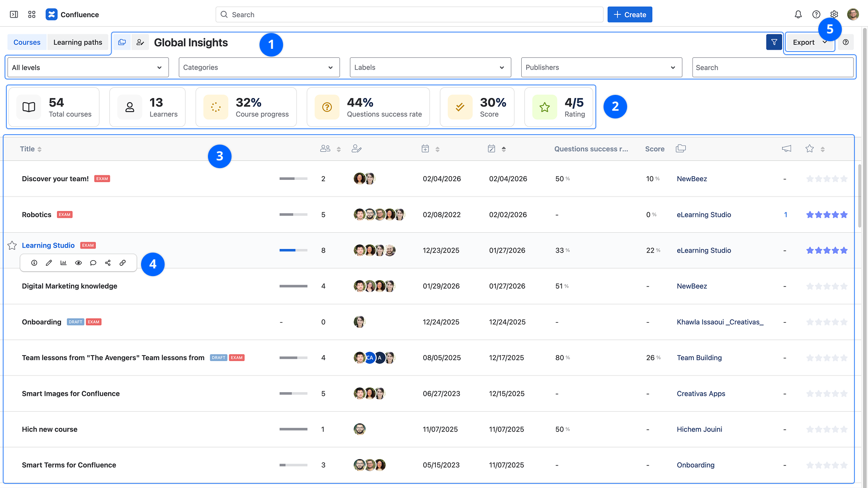Open insights chart for Learning Studio

(x=63, y=263)
